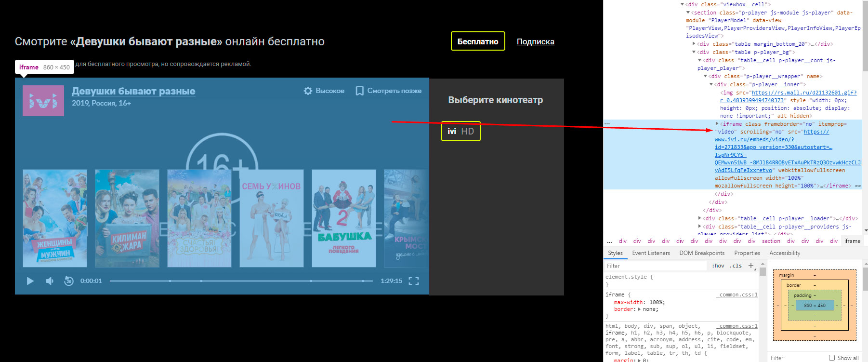Collapse the p-player__wrapper div node

[x=706, y=76]
